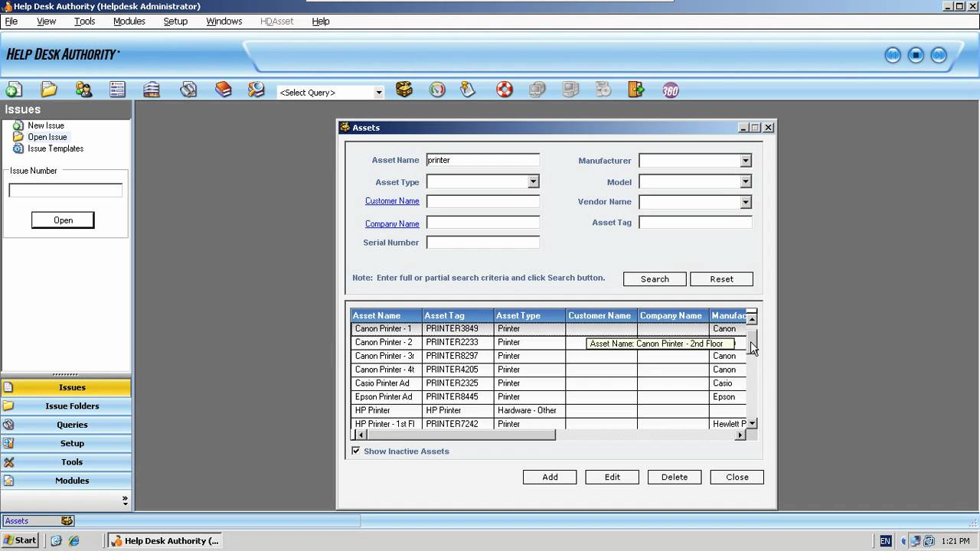The height and width of the screenshot is (551, 980).
Task: Click the purple 360 toolbar icon
Action: click(671, 90)
